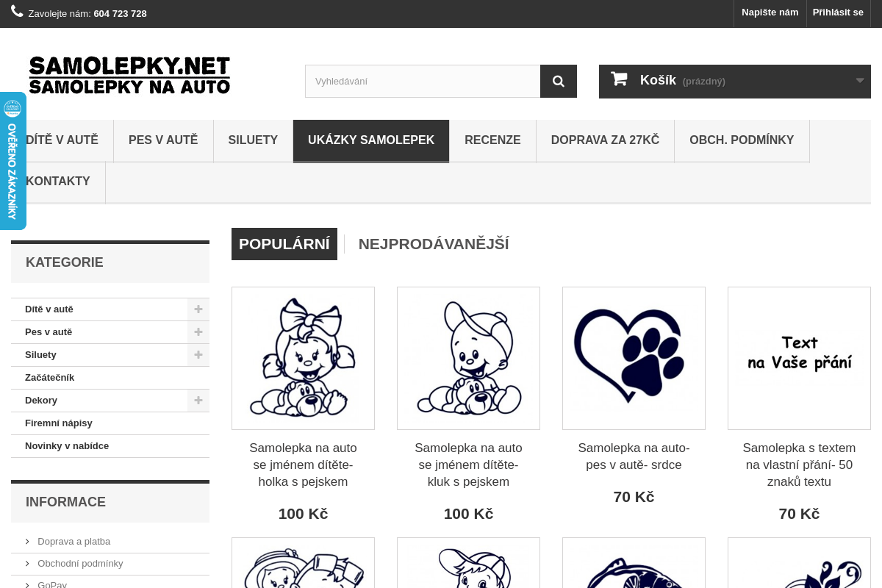The image size is (882, 588).
Task: Open the Doprava a platba info link
Action: pos(73,542)
